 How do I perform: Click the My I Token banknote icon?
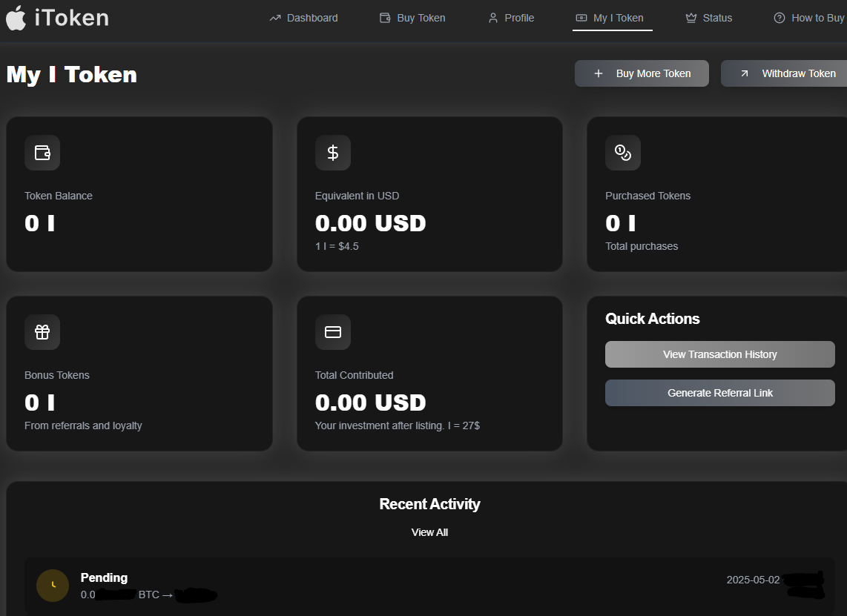pos(581,18)
